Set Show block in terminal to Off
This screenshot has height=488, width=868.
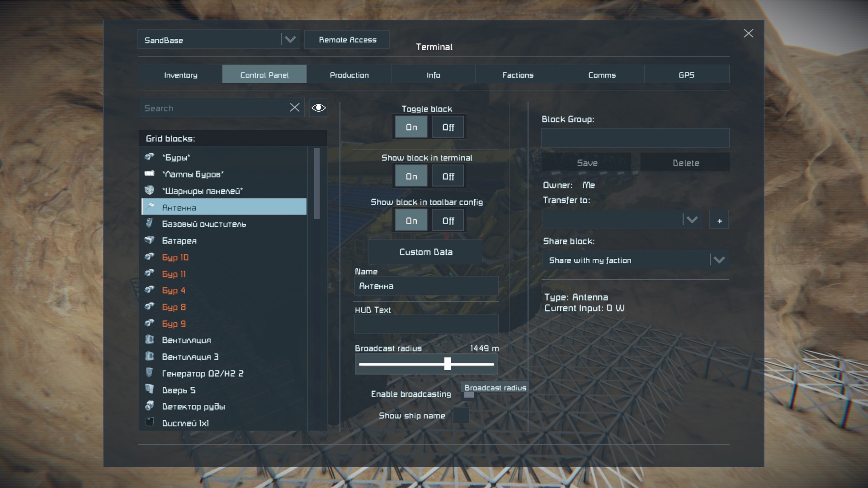(x=448, y=176)
